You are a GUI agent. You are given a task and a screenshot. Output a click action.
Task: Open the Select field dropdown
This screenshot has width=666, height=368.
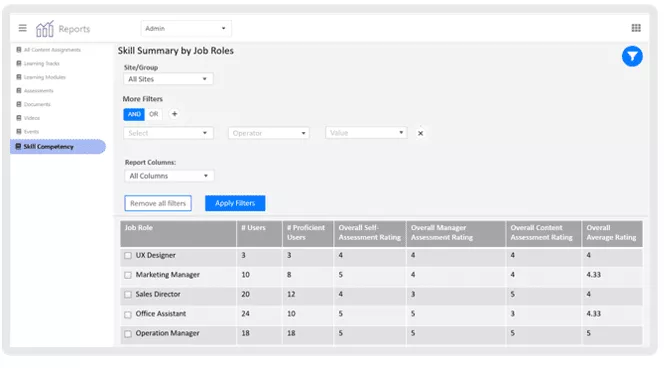[168, 133]
